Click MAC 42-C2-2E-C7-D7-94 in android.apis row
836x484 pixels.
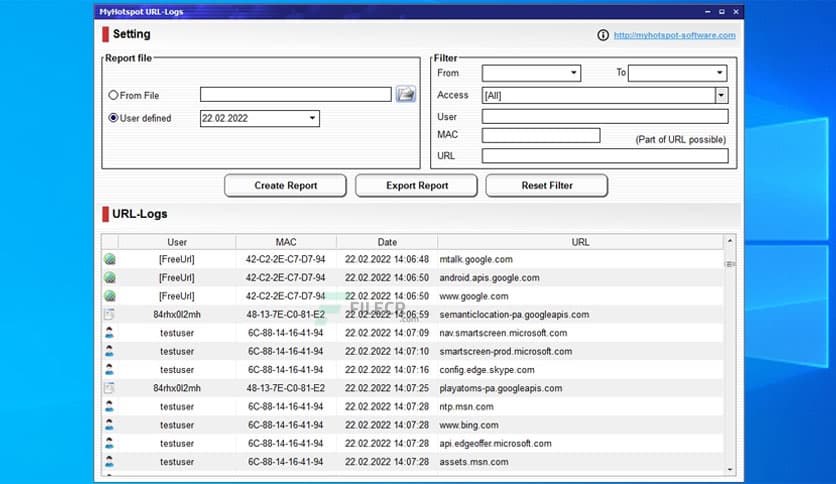[x=285, y=278]
